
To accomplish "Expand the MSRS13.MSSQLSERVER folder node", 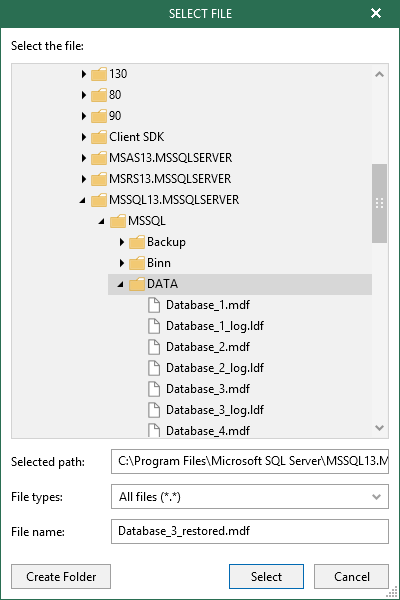I will click(x=84, y=179).
